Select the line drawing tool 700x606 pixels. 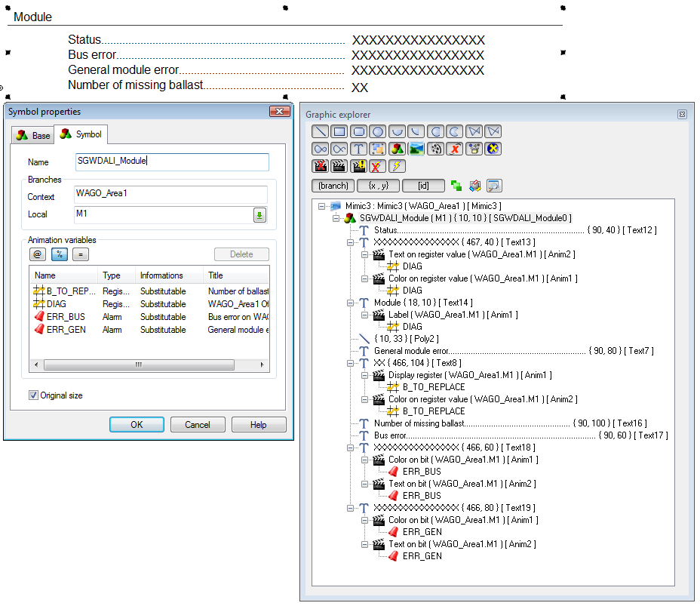(x=320, y=131)
